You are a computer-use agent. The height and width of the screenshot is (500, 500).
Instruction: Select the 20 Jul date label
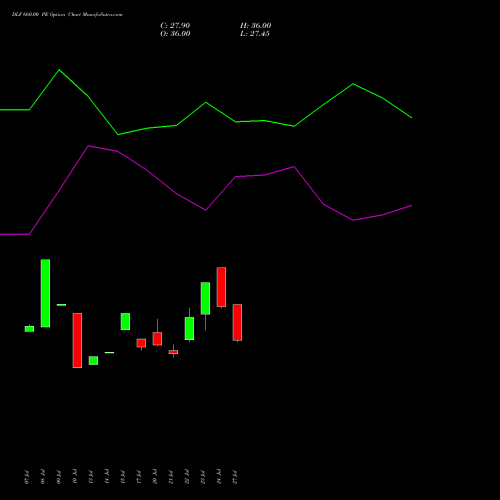[x=155, y=477]
